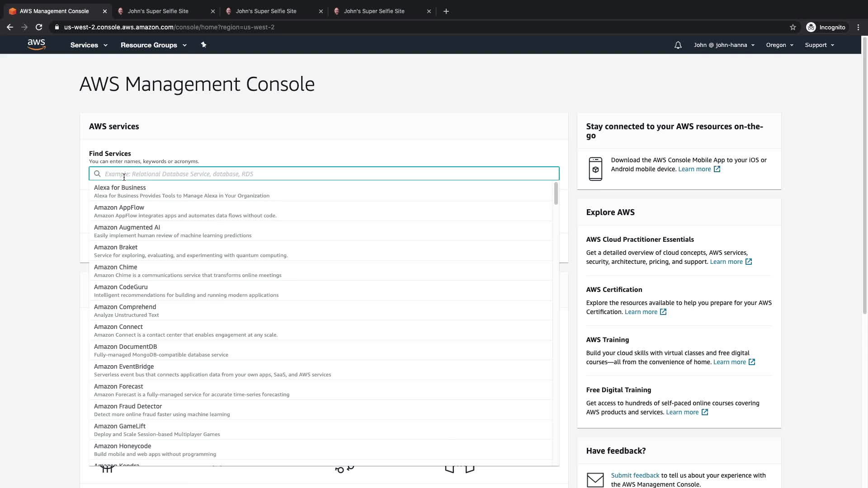Click the Chrome three-dot menu icon
868x488 pixels.
(x=858, y=27)
